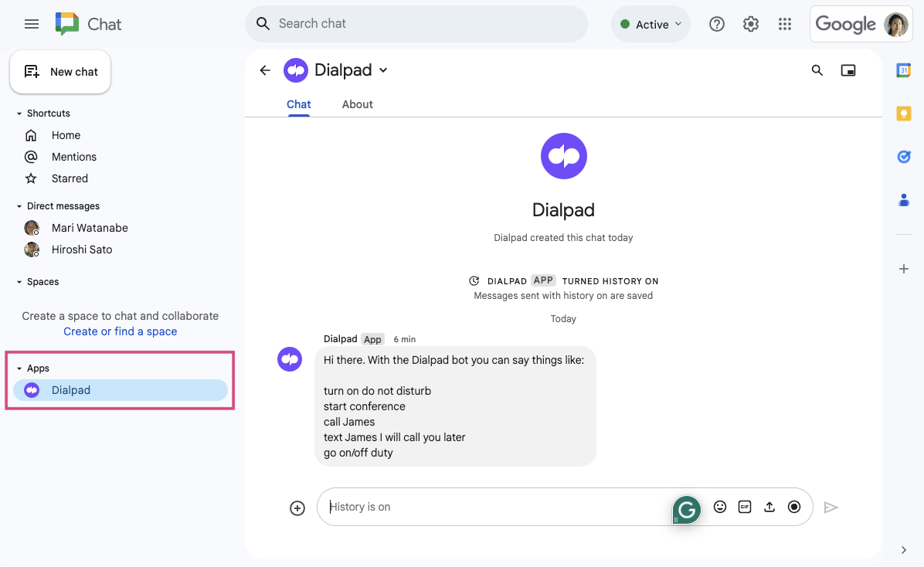924x567 pixels.
Task: Search within the Dialpad chat
Action: coord(817,71)
